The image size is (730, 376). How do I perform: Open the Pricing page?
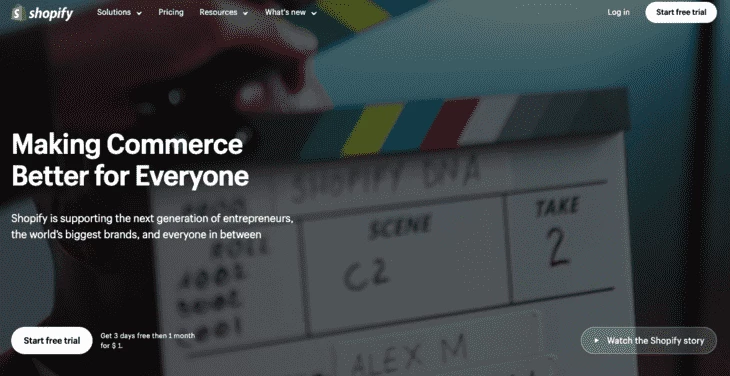pyautogui.click(x=171, y=13)
